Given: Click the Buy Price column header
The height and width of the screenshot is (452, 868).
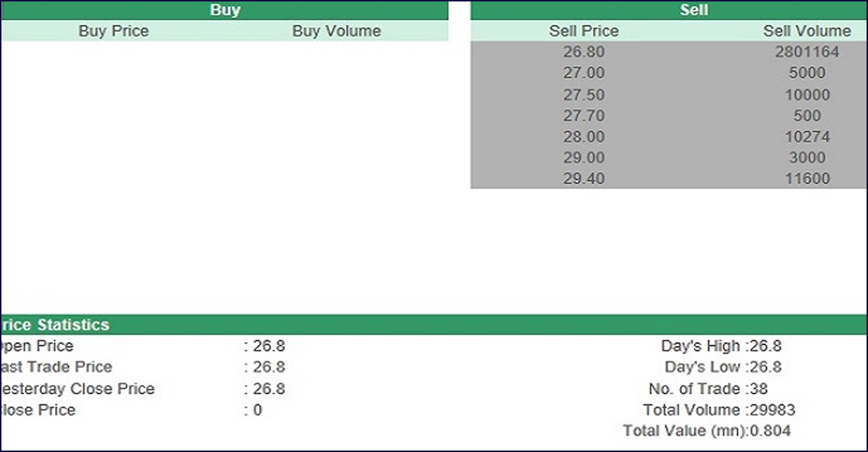Looking at the screenshot, I should click(114, 31).
